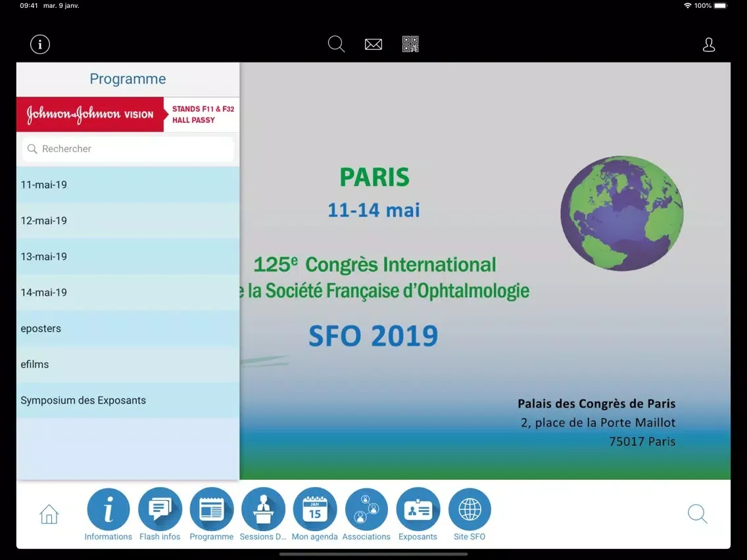Open Sessions podium icon
Viewport: 747px width, 560px height.
click(x=263, y=509)
